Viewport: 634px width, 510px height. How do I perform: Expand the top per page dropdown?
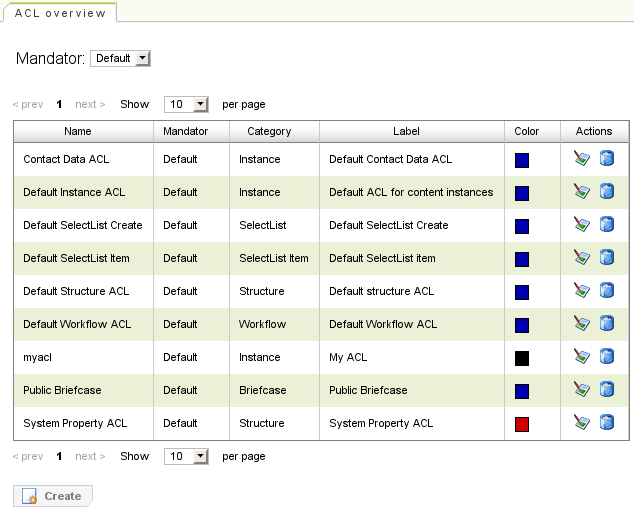[186, 104]
